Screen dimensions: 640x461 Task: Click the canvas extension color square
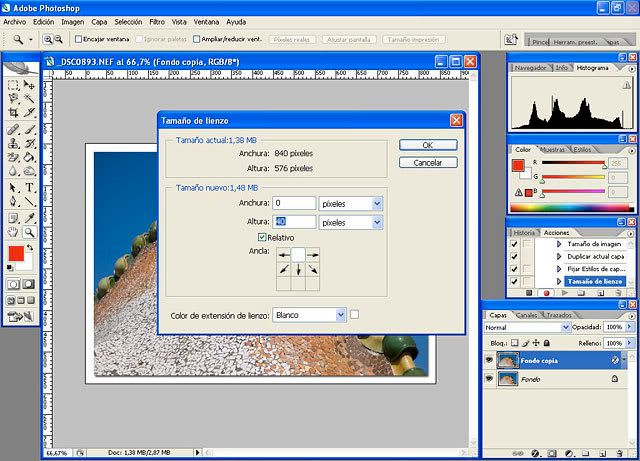click(355, 314)
